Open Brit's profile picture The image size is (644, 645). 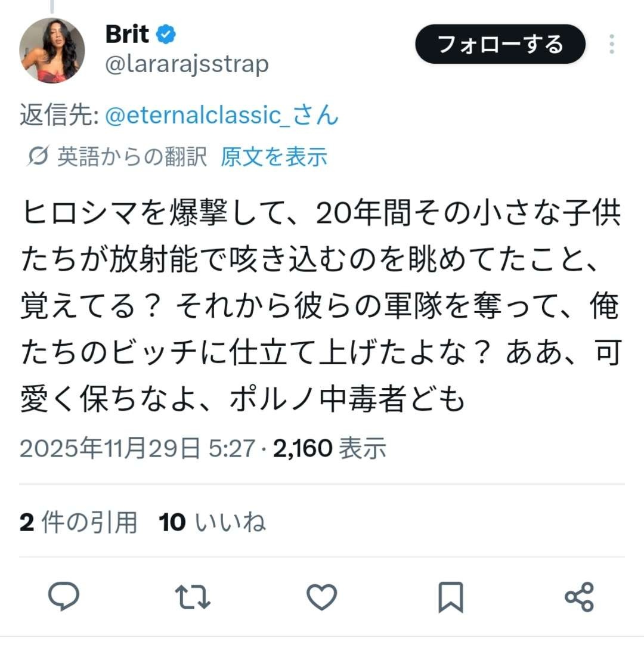pos(52,50)
